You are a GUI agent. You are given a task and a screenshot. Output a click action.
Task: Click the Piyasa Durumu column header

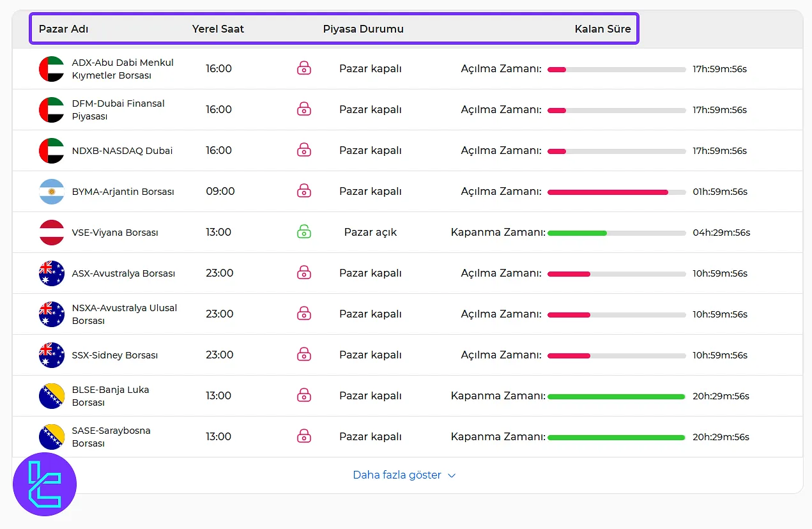click(x=363, y=29)
